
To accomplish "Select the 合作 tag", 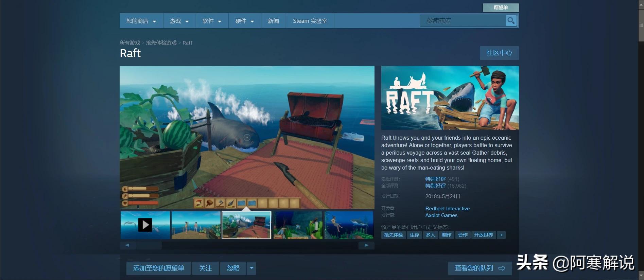I will click(x=463, y=235).
